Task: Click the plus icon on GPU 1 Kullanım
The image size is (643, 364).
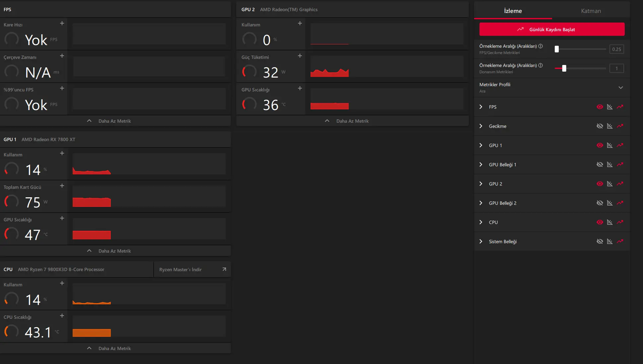Action: point(62,153)
